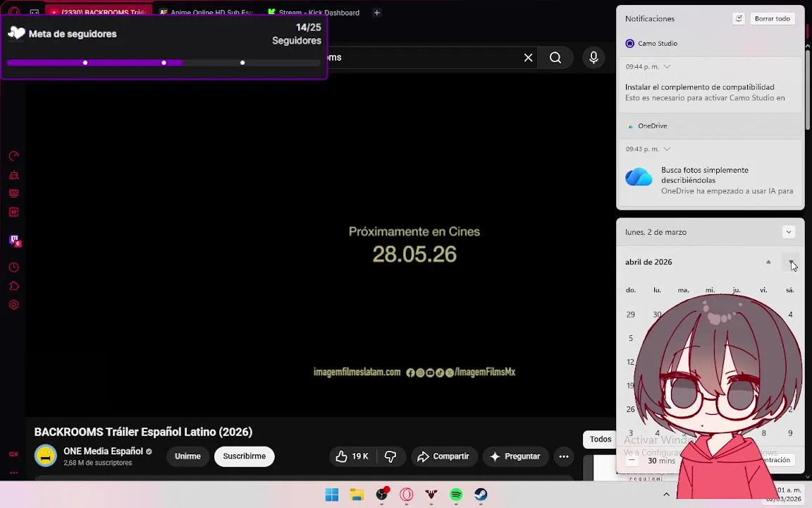Select day 26 in the calendar
The image size is (812, 508).
(631, 409)
